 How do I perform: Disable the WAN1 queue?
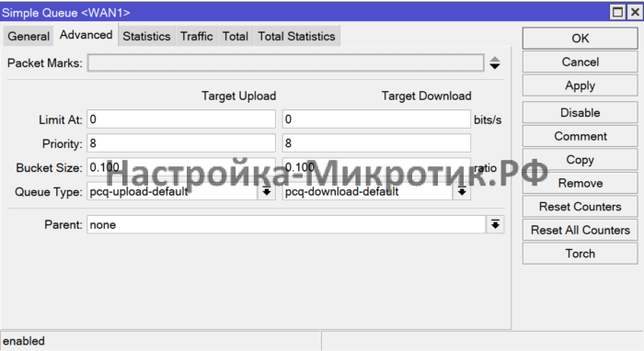[580, 113]
